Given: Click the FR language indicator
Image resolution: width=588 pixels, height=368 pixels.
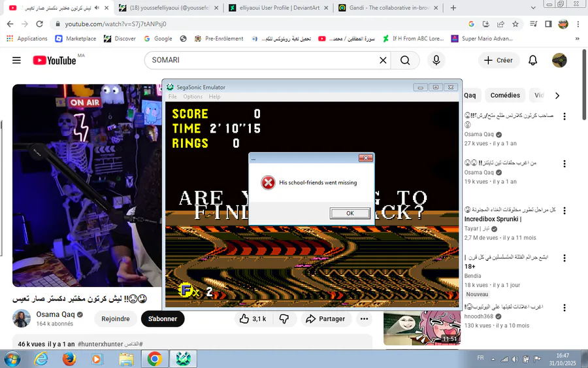Looking at the screenshot, I should (x=480, y=358).
